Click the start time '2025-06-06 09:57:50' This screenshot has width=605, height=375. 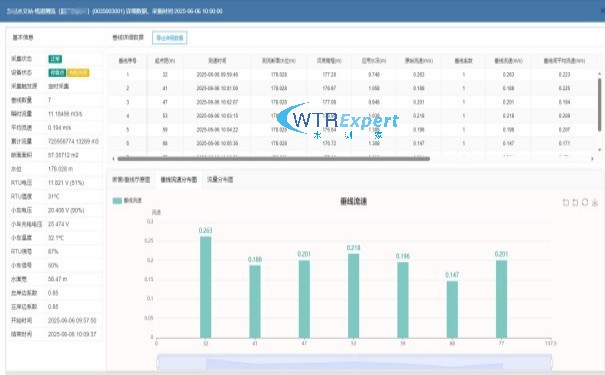pyautogui.click(x=72, y=321)
